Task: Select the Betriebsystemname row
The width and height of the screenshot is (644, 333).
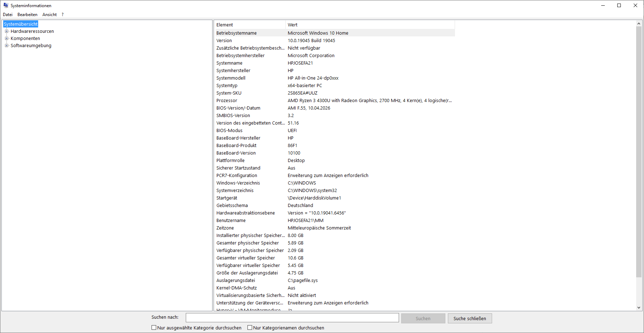Action: pos(334,33)
